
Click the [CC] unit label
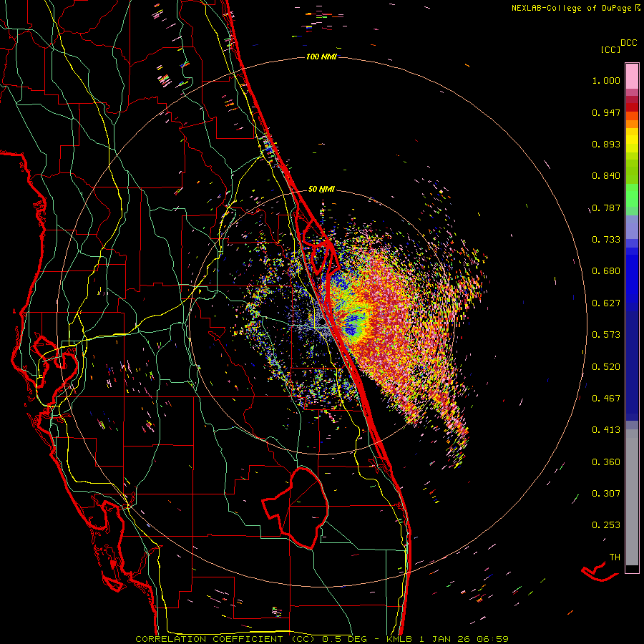(x=610, y=49)
